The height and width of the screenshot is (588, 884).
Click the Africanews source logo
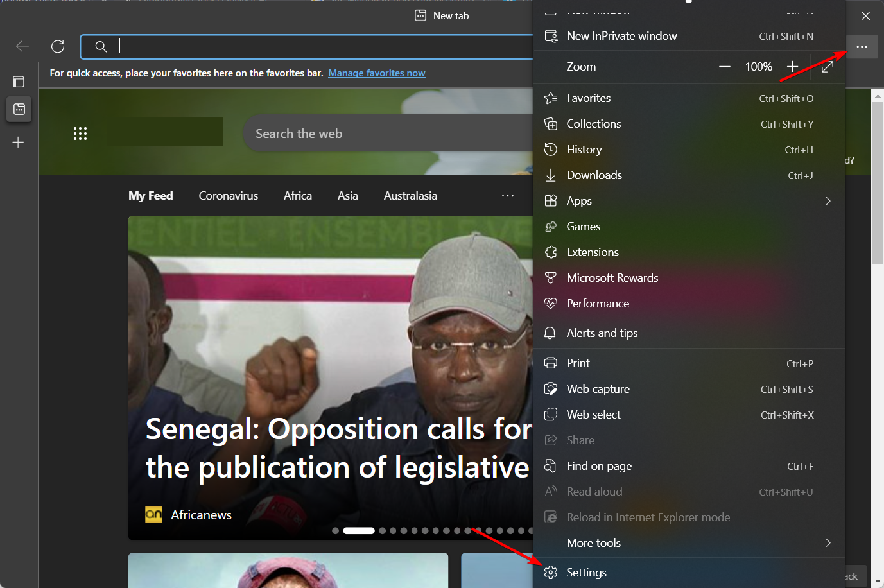coord(154,515)
